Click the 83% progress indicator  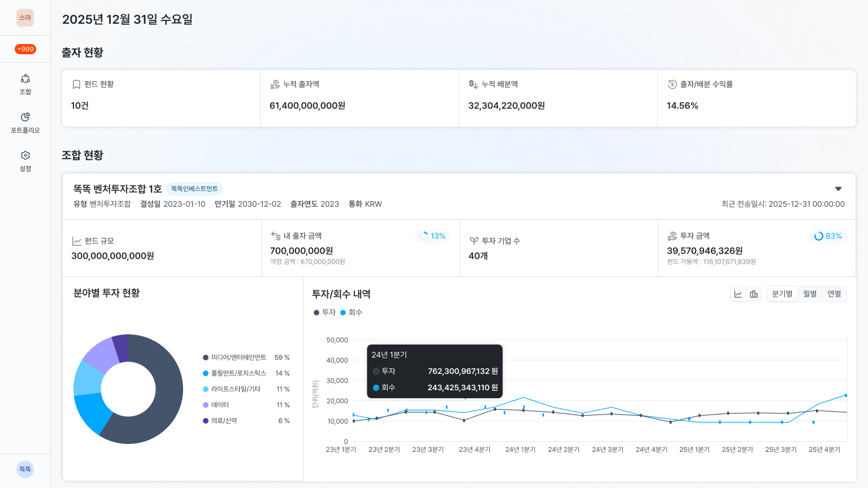tap(828, 236)
